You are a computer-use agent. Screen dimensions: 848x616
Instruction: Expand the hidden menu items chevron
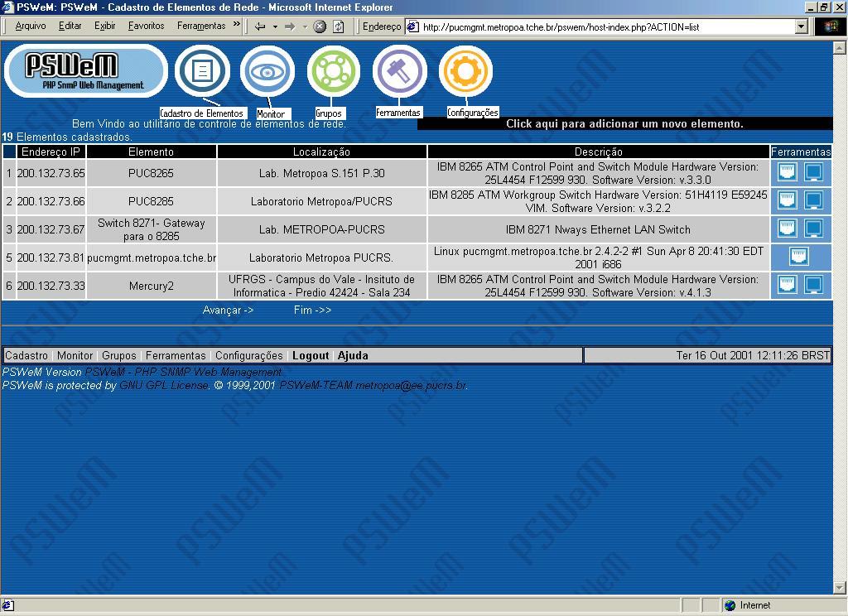coord(237,26)
